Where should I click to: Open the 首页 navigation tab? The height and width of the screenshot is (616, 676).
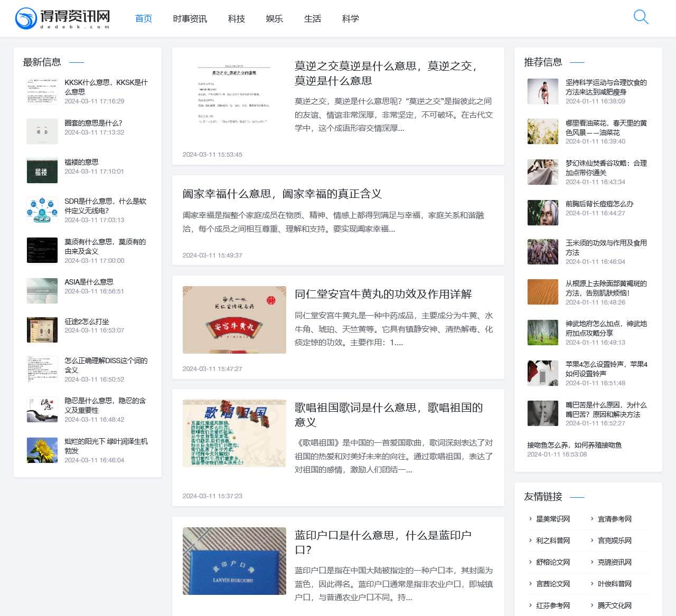143,18
